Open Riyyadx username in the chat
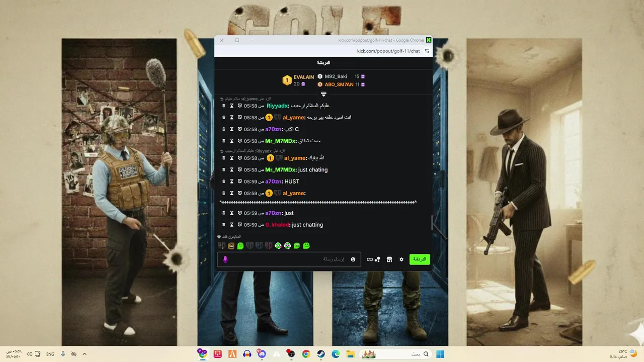The image size is (644, 362). pos(278,106)
